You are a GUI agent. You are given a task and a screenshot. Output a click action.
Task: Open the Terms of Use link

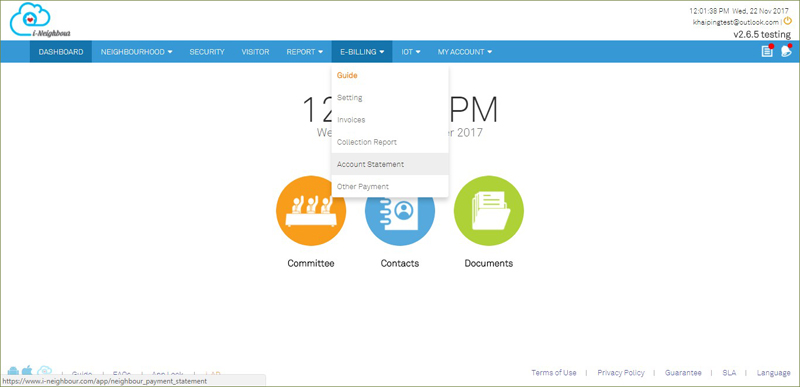tap(554, 373)
